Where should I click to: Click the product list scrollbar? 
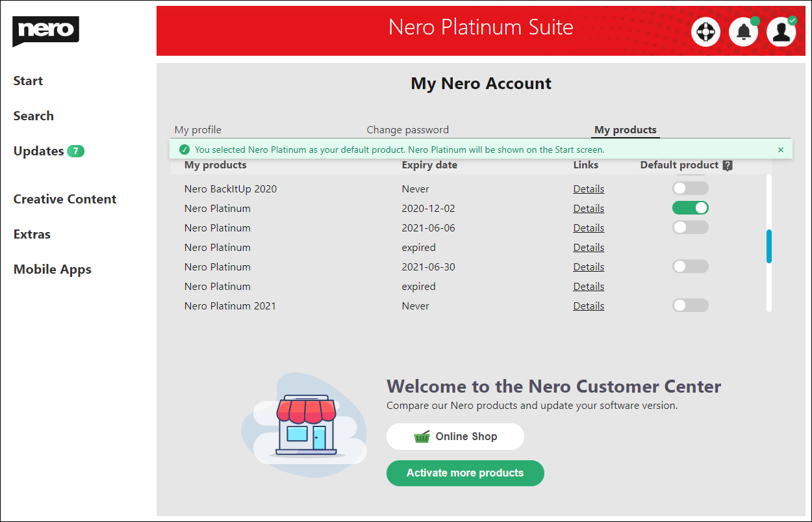(769, 247)
